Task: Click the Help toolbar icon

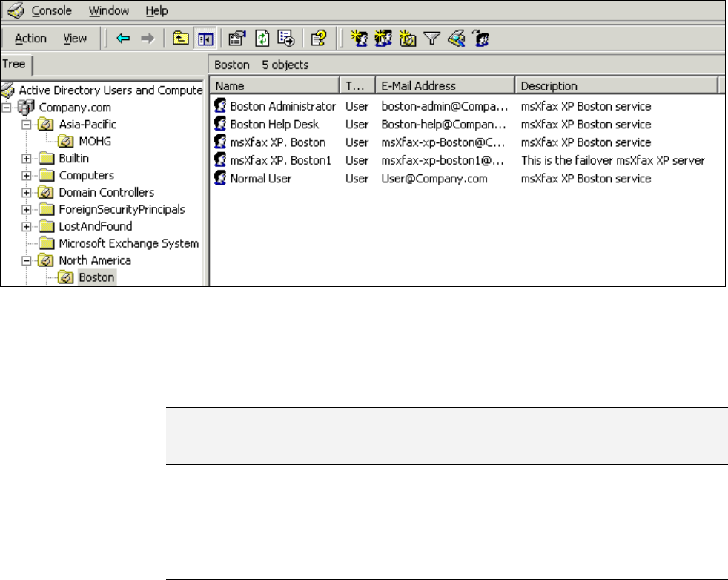Action: tap(319, 38)
